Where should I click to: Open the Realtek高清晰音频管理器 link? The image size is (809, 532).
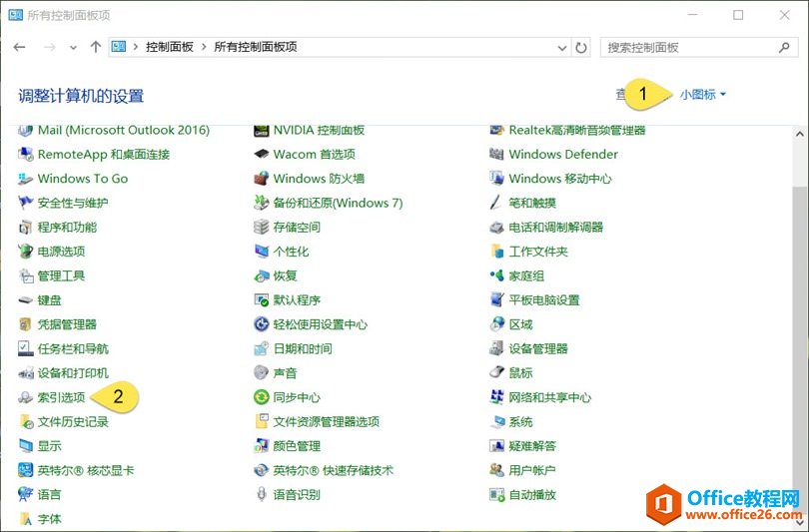point(577,131)
